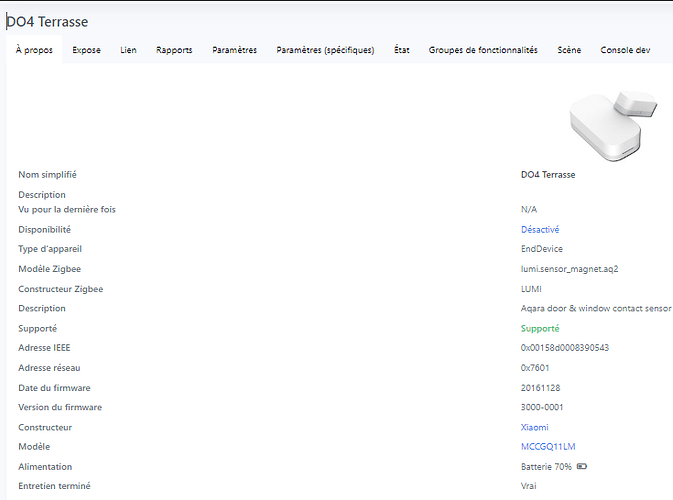Click the Batterie 70% text
Screen dimensions: 673x500
pos(546,467)
